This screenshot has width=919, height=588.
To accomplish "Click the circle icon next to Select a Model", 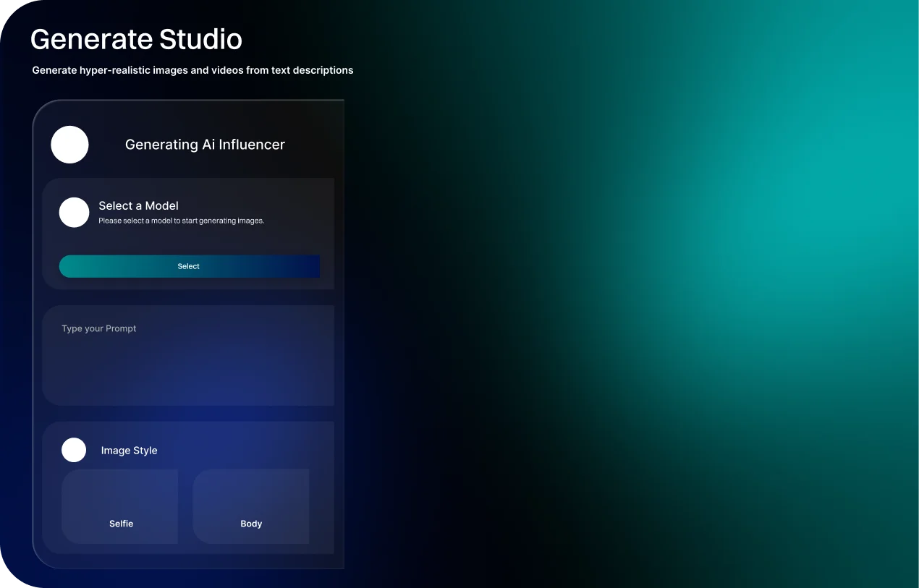I will tap(74, 213).
